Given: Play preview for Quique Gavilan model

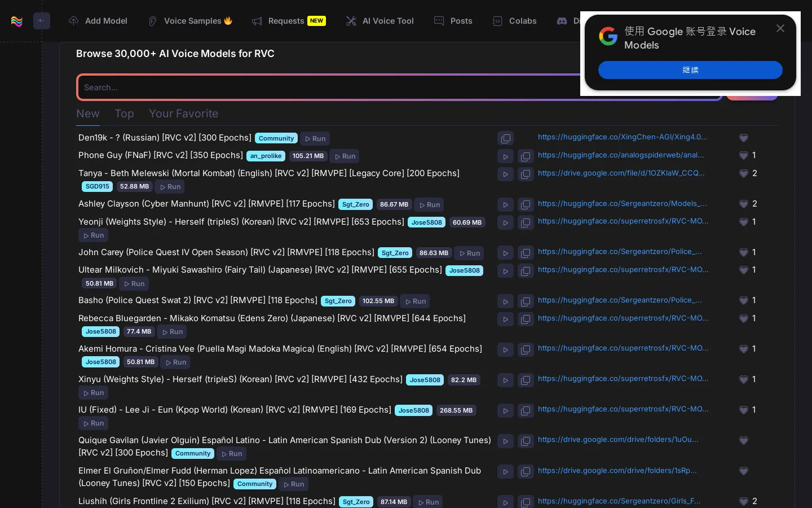Looking at the screenshot, I should point(505,442).
